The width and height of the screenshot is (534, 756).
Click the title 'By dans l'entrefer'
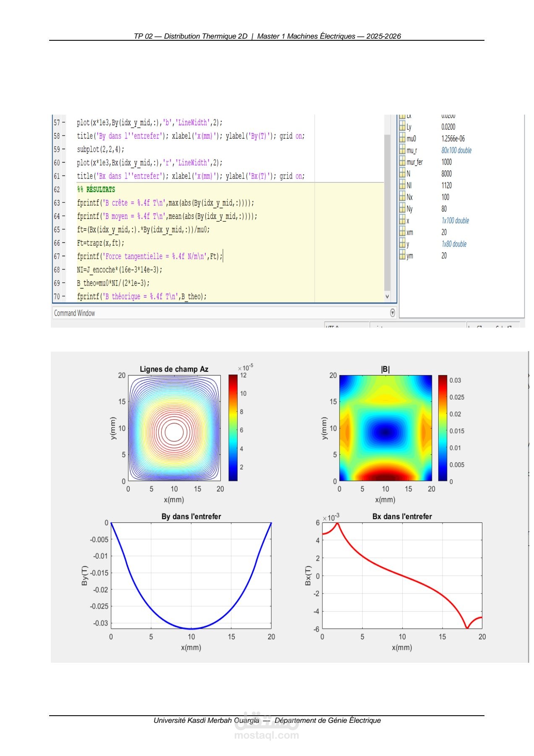(191, 516)
